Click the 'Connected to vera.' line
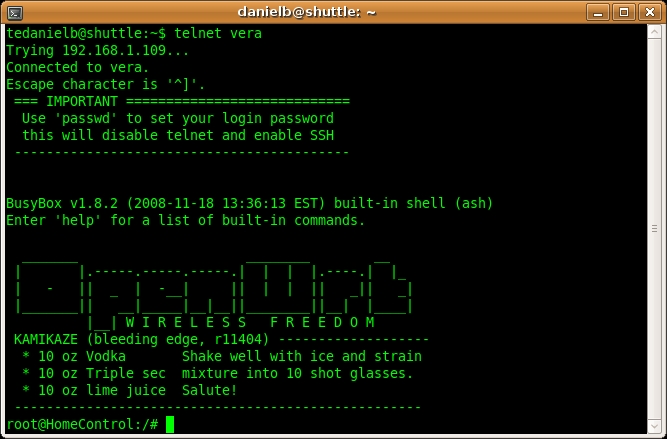This screenshot has height=439, width=667. [77, 67]
